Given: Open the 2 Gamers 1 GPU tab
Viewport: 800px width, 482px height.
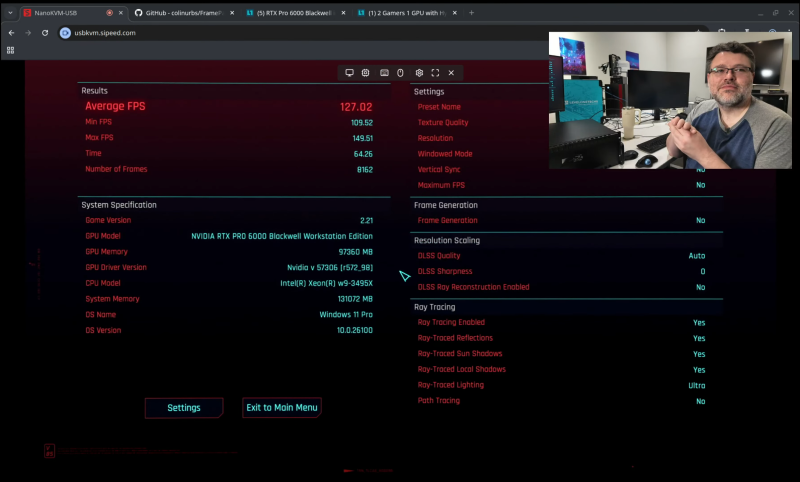Looking at the screenshot, I should 403,12.
